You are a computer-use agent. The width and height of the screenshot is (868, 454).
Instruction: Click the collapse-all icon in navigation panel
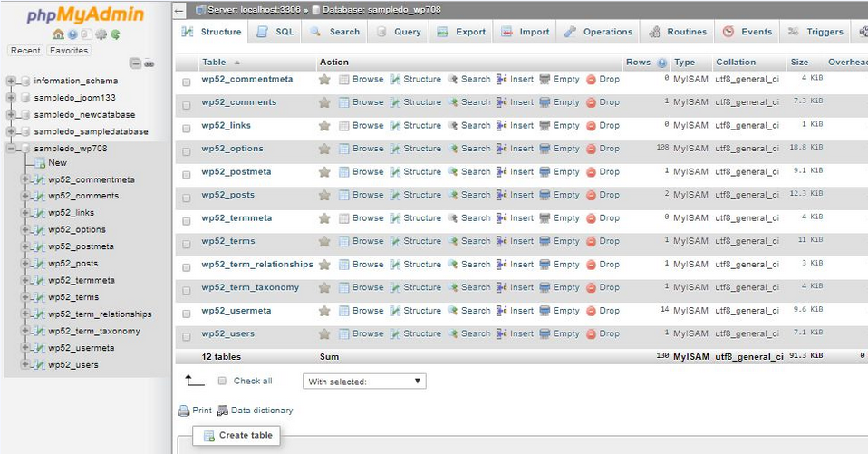135,63
